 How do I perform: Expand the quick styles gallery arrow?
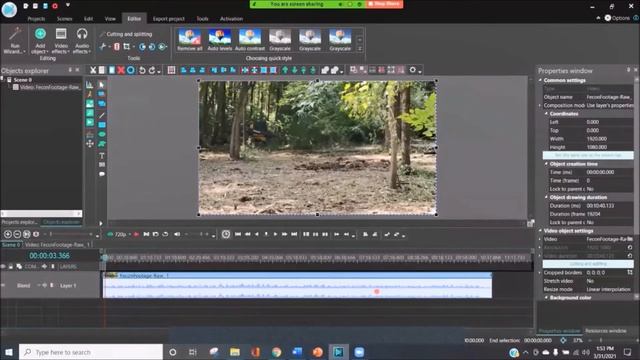[360, 49]
